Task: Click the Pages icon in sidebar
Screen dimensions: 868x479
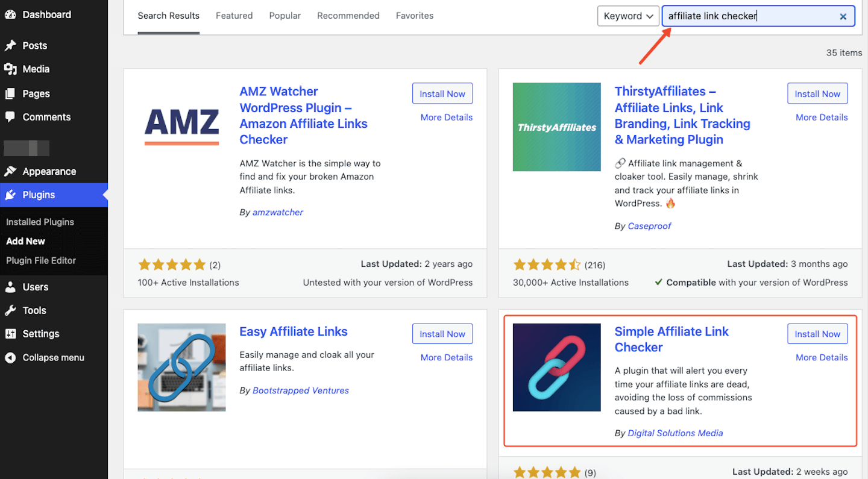Action: pyautogui.click(x=10, y=93)
